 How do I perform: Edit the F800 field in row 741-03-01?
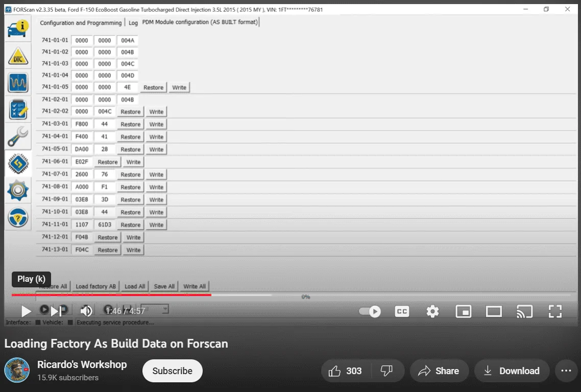[82, 124]
